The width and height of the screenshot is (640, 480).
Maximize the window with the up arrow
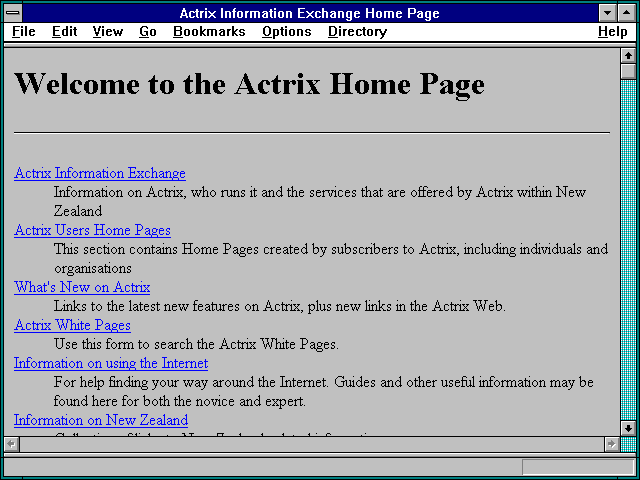627,13
